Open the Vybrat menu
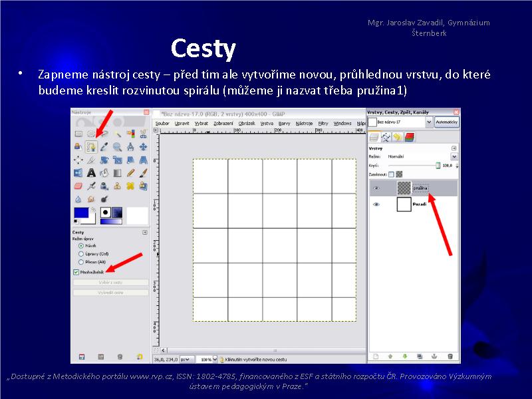The height and width of the screenshot is (399, 532). (201, 124)
